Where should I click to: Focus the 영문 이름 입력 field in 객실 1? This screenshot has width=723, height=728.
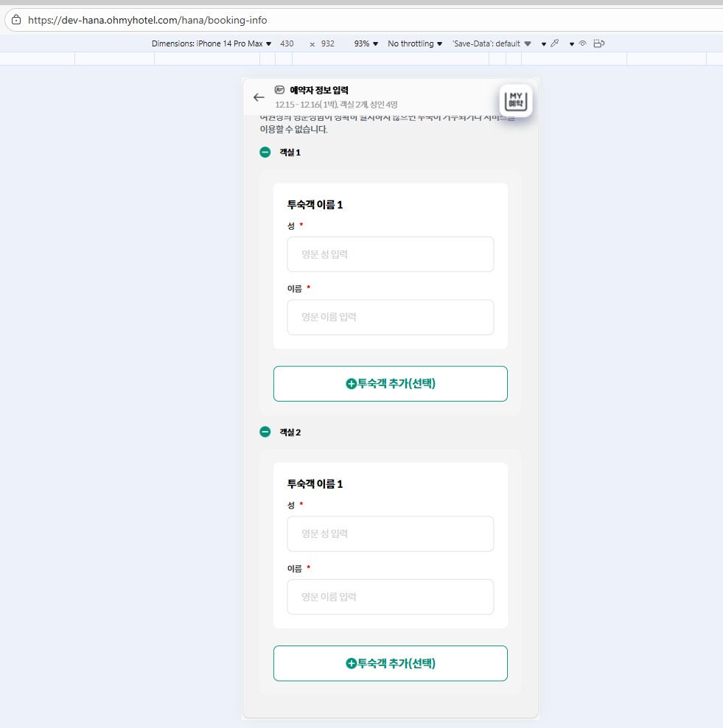pos(391,317)
